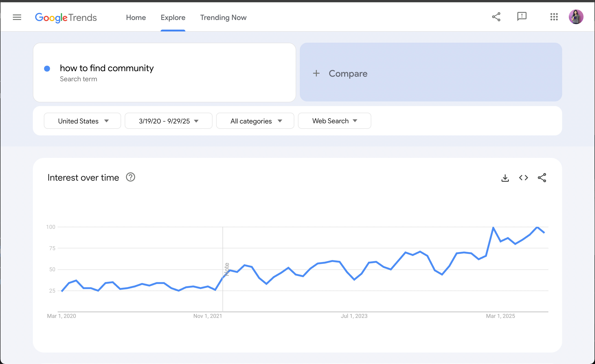This screenshot has height=364, width=595.
Task: Expand the United States region dropdown
Action: coord(82,121)
